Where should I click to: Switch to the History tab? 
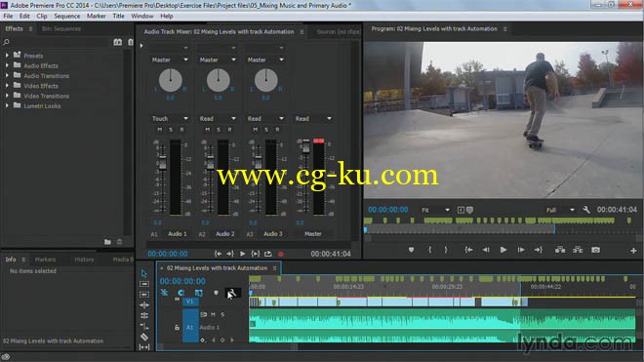tap(84, 260)
